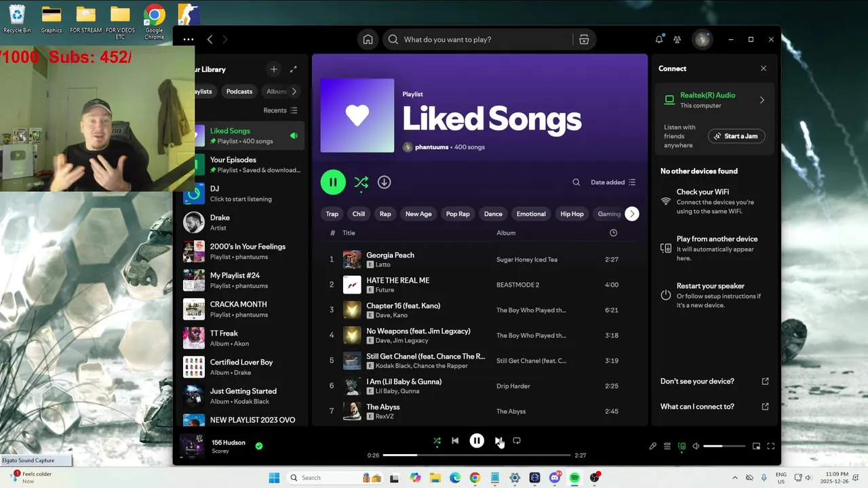Close the Connect panel
Image resolution: width=868 pixels, height=488 pixels.
(764, 68)
